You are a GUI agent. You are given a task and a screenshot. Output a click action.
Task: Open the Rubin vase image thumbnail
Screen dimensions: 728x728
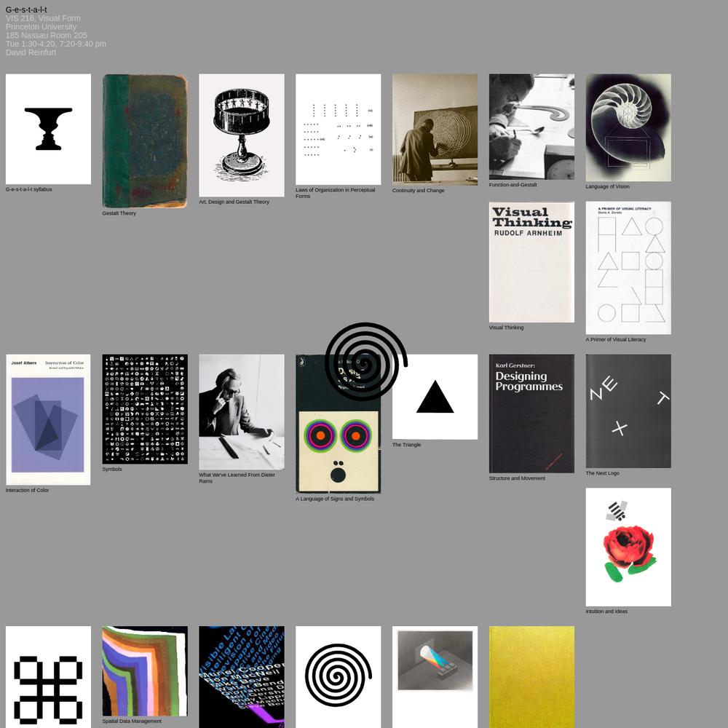(x=48, y=129)
